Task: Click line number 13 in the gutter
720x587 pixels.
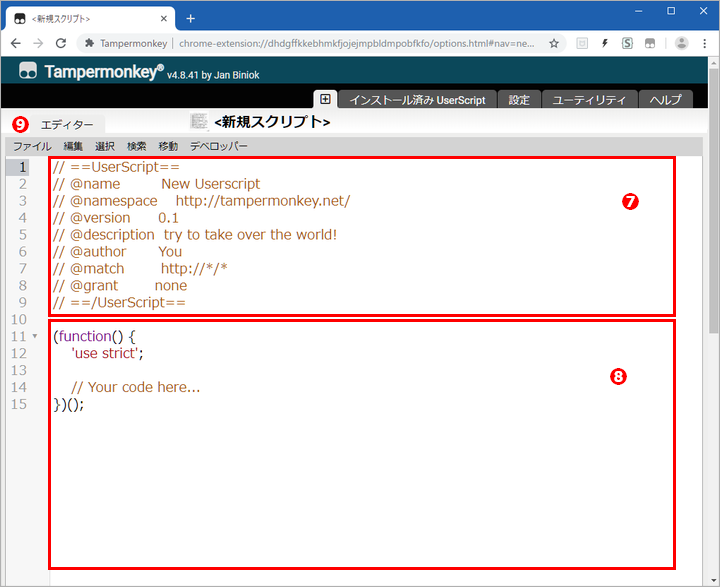Action: tap(19, 370)
